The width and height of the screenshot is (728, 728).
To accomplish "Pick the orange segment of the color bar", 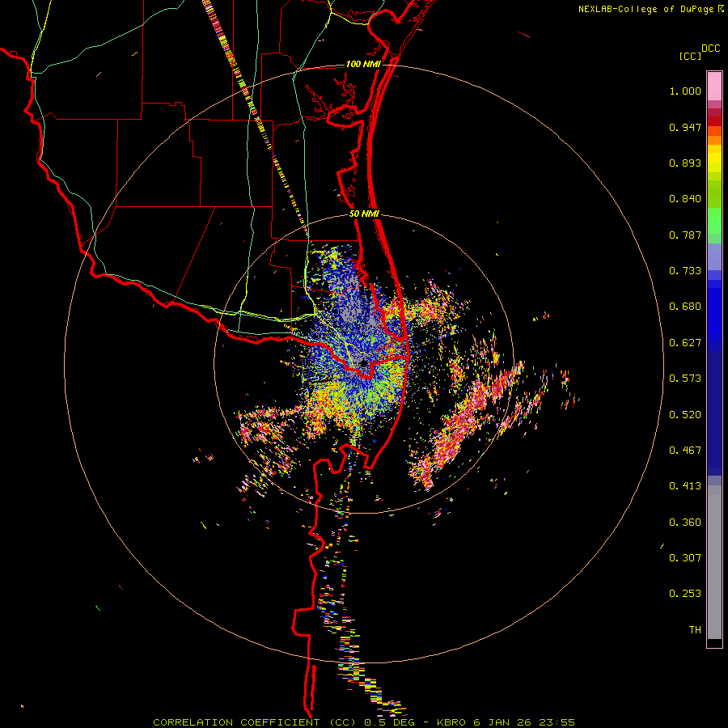I will point(714,140).
